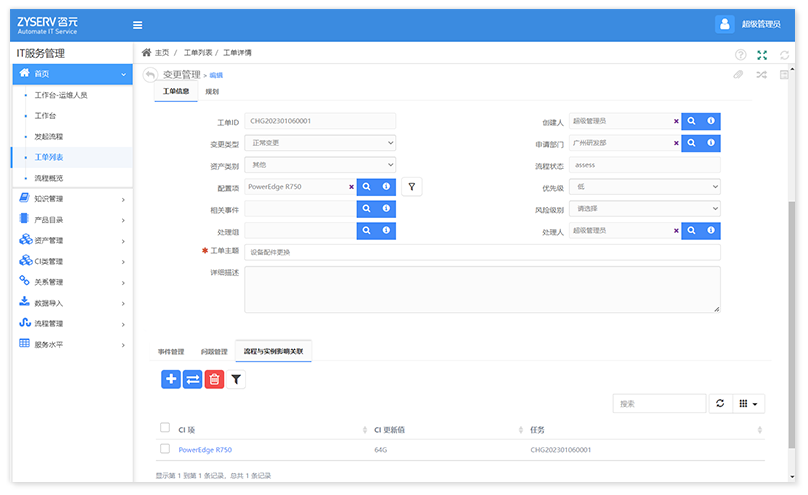Clear the handler field value
Viewport: 808px width, 495px height.
click(x=676, y=230)
